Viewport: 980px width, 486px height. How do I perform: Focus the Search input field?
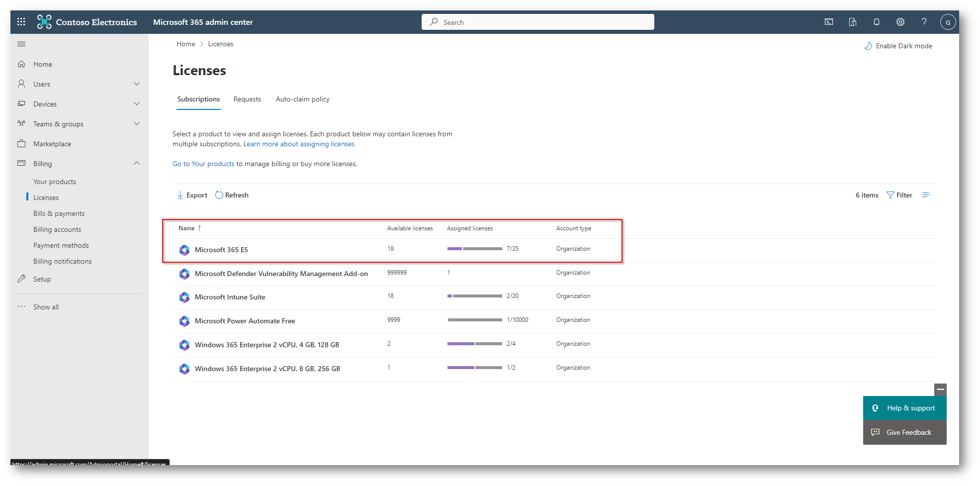pyautogui.click(x=537, y=22)
